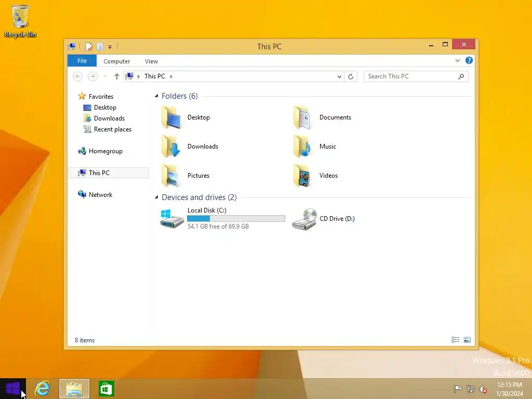Launch Internet Explorer from taskbar
Viewport: 532px width, 399px height.
pos(43,389)
